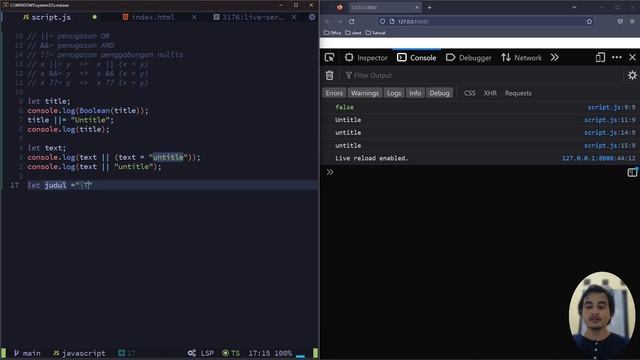Click the 17:15 cursor position in statusline
This screenshot has height=360, width=640.
coord(259,353)
